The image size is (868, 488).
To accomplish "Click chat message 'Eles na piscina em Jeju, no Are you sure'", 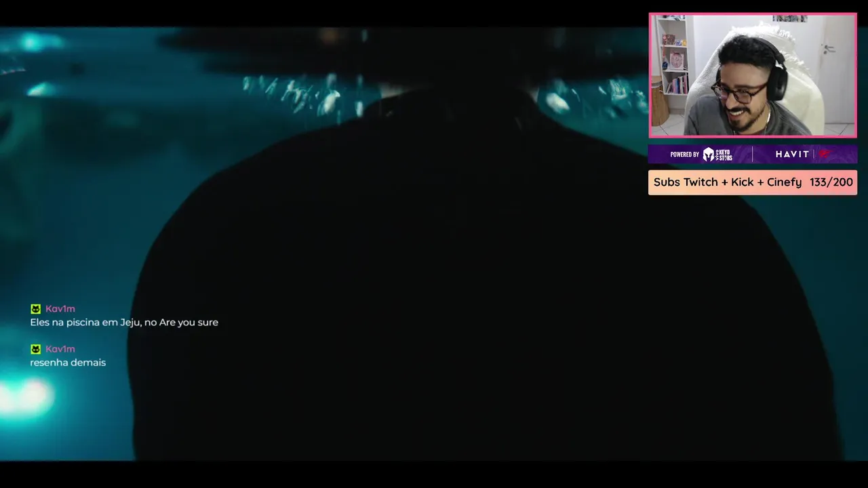I will [124, 323].
